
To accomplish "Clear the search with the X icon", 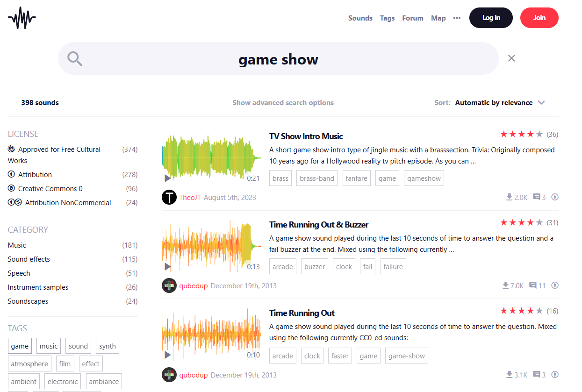I will (x=511, y=58).
